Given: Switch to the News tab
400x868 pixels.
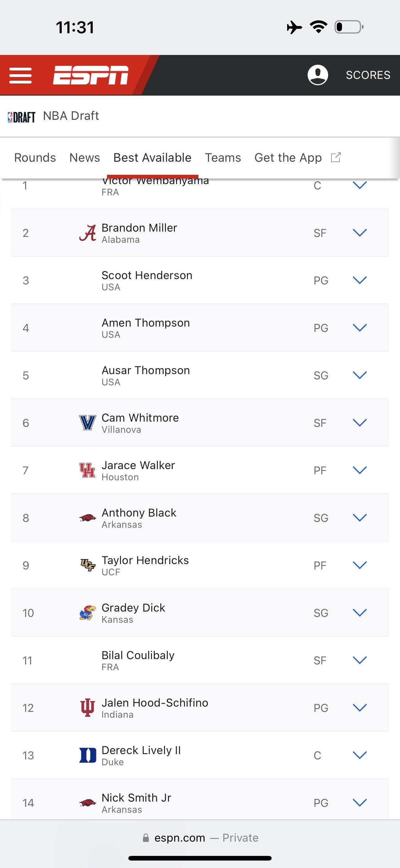Looking at the screenshot, I should [85, 158].
